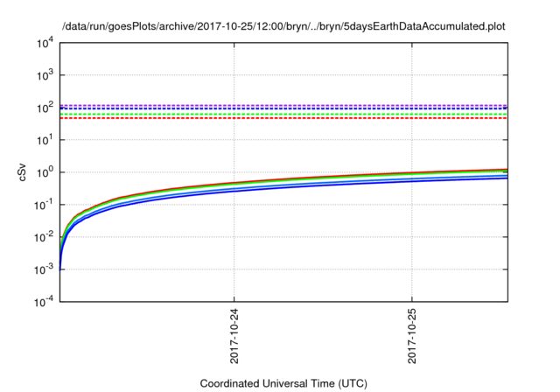Image resolution: width=560 pixels, height=392 pixels.
Task: Click the 2017-10-24 date tick label
Action: 234,336
